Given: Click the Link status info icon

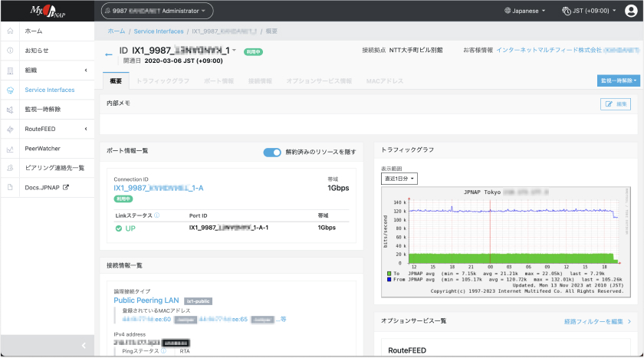Looking at the screenshot, I should 156,216.
